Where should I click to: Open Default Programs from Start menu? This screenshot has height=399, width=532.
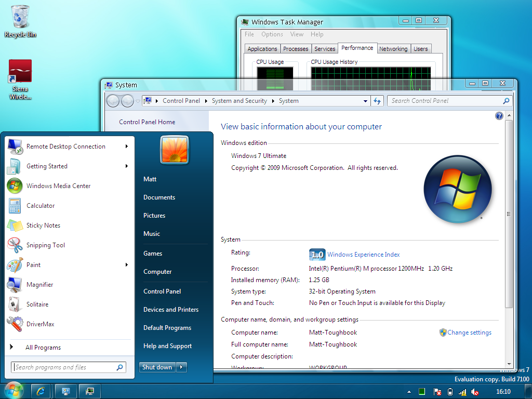coord(167,328)
